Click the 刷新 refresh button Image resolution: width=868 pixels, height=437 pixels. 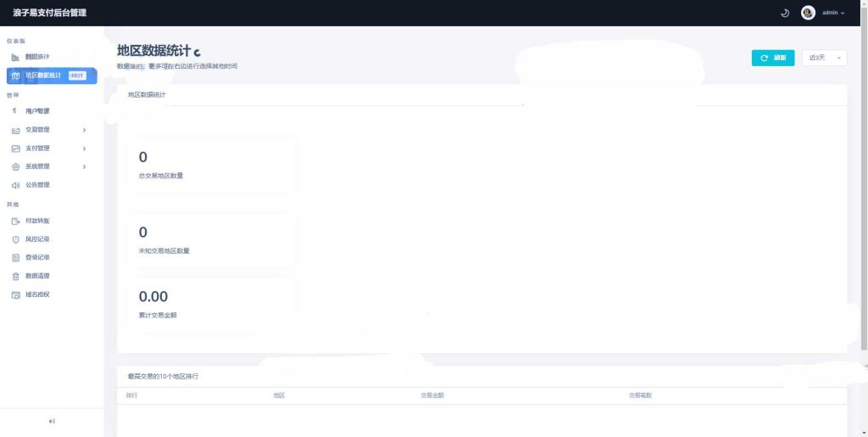[773, 58]
